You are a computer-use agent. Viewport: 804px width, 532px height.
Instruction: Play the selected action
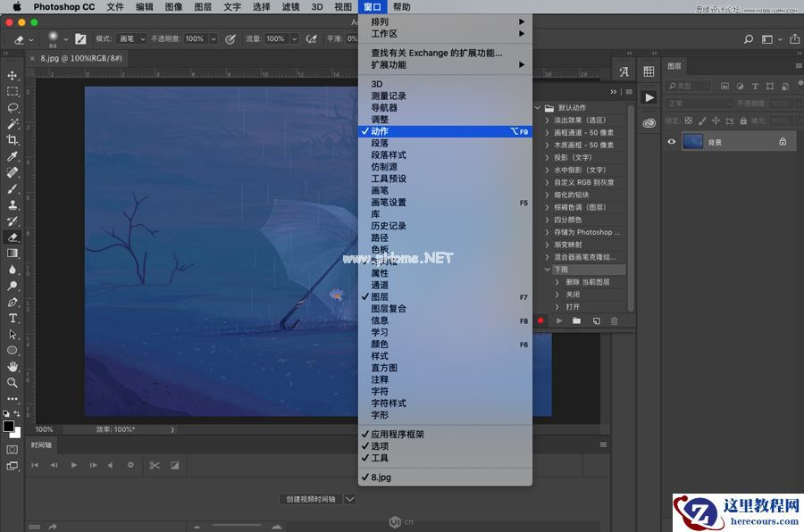(559, 320)
